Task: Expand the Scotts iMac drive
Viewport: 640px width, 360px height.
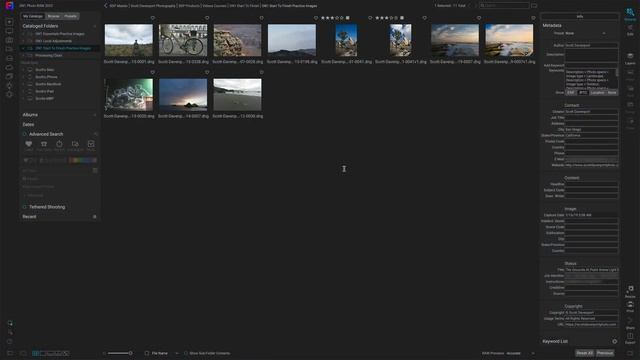Action: click(x=24, y=70)
